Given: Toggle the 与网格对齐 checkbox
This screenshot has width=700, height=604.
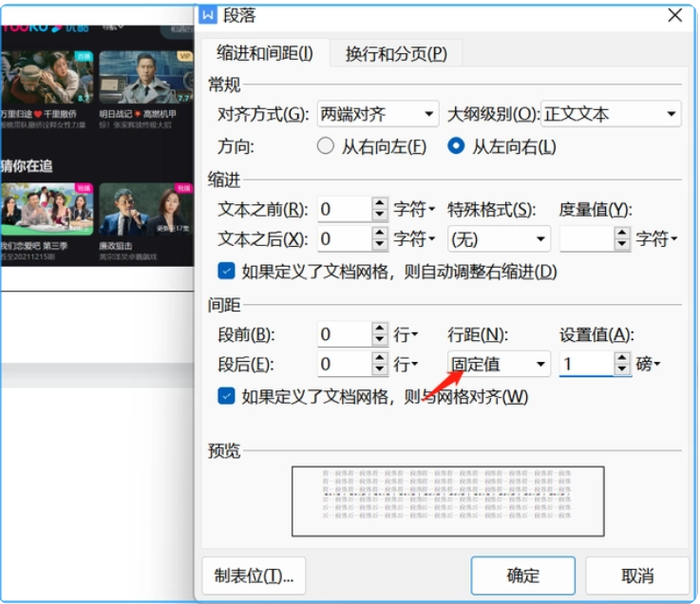Looking at the screenshot, I should click(x=226, y=396).
